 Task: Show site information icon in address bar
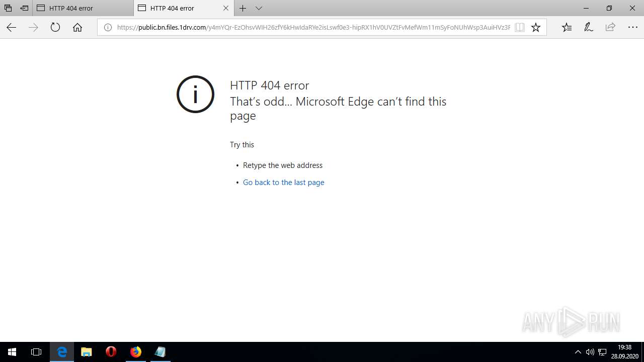(108, 28)
